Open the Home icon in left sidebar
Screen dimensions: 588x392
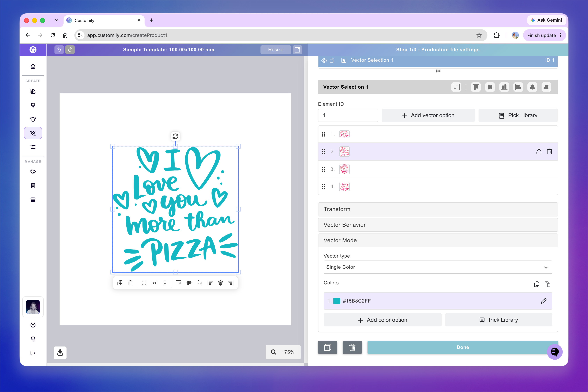coord(33,66)
